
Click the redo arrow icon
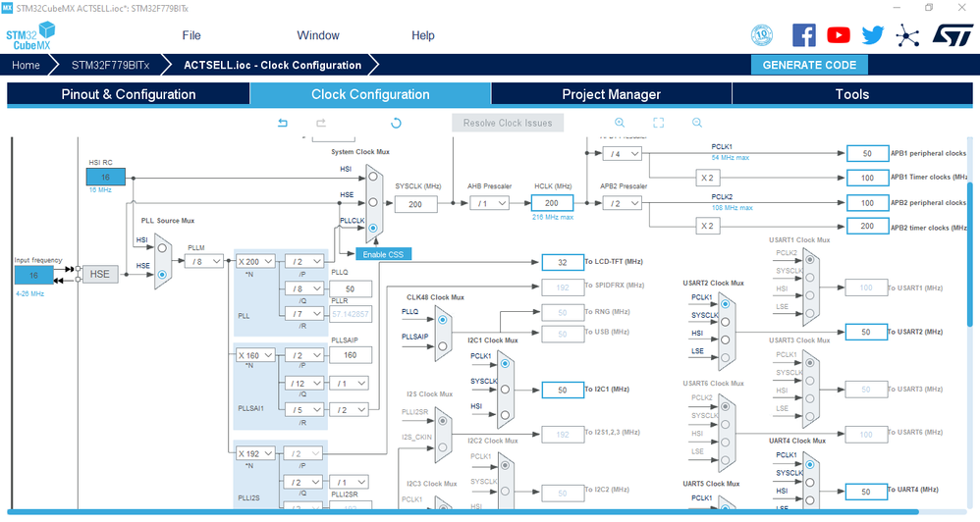coord(321,123)
